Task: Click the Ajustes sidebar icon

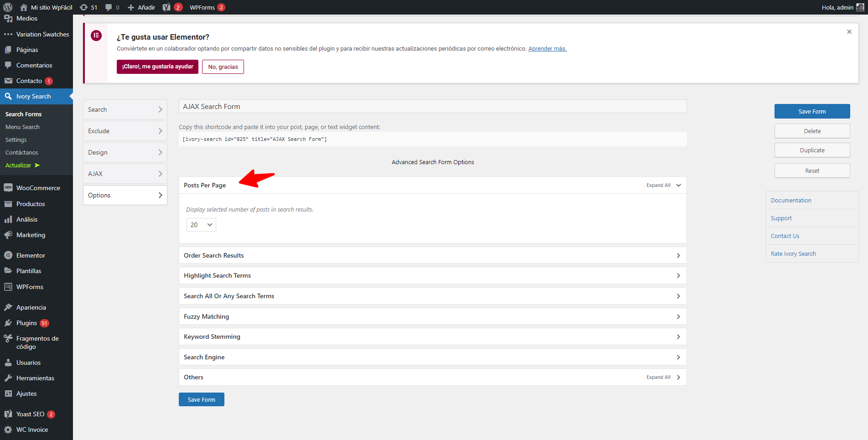Action: (x=8, y=393)
